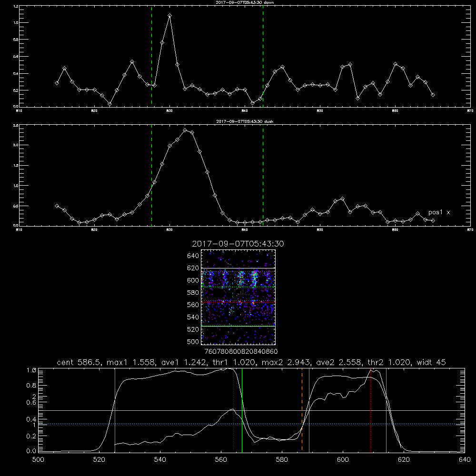This screenshot has width=476, height=476.
Task: Click the green vertical line near 567 in bottom plot
Action: [242, 410]
